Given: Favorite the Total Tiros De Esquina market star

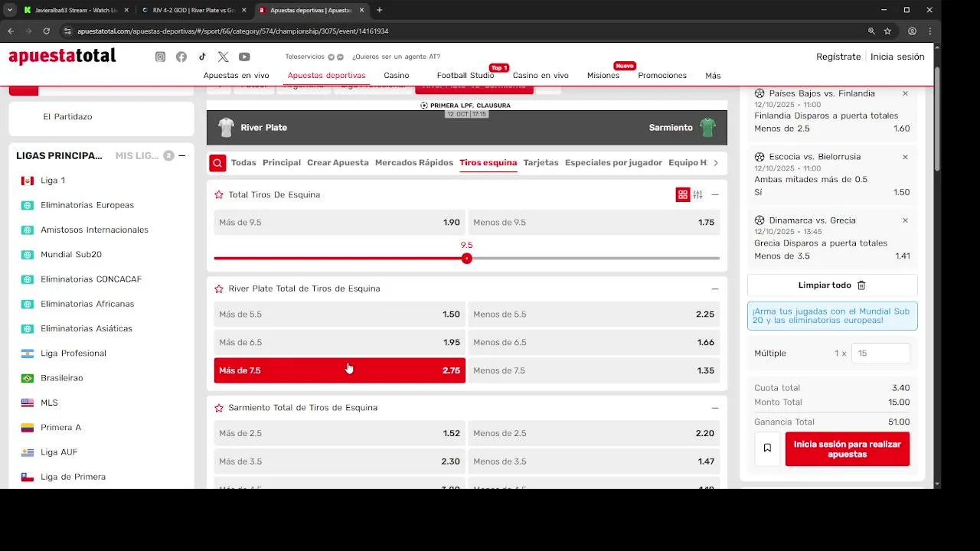Looking at the screenshot, I should pyautogui.click(x=219, y=195).
